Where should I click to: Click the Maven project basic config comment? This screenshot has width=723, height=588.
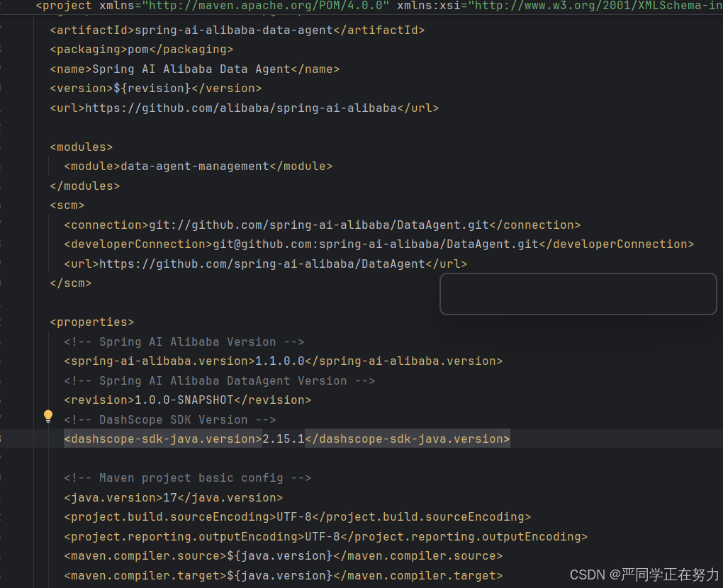[x=188, y=478]
